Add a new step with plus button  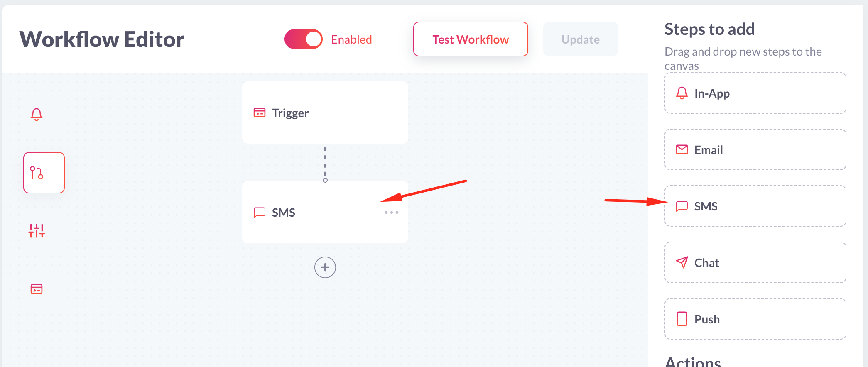[325, 267]
